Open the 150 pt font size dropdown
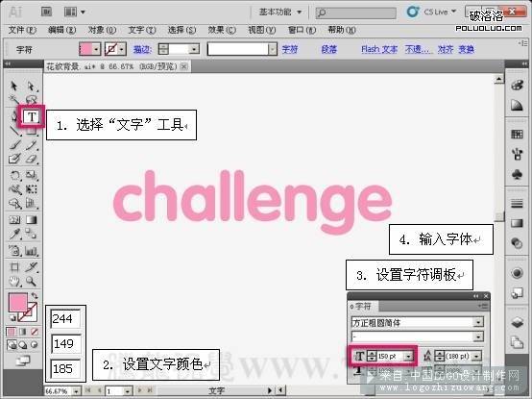This screenshot has height=399, width=532. coord(408,356)
